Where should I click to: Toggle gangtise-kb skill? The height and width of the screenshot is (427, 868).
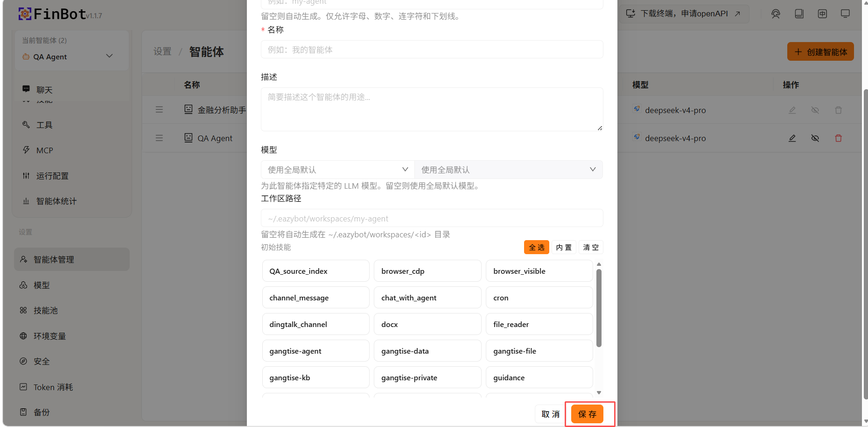coord(315,377)
